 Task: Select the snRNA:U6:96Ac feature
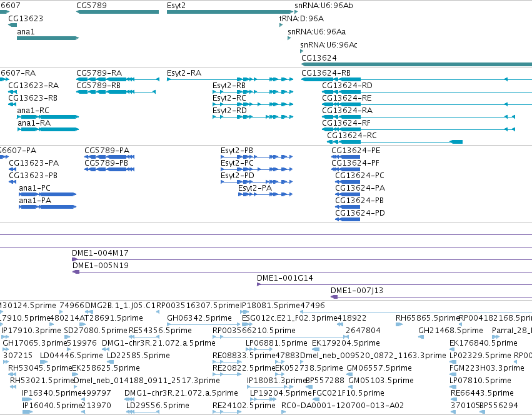pyautogui.click(x=301, y=51)
